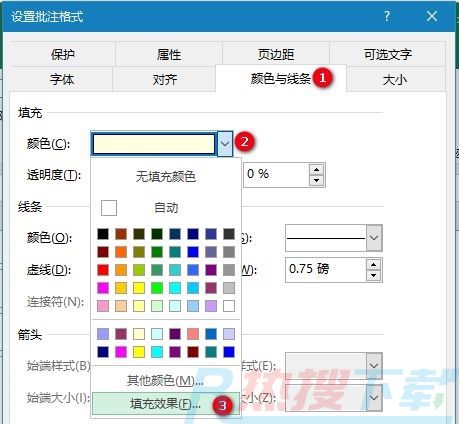This screenshot has width=459, height=424.
Task: Pick the gold swatch in fourth row
Action: 121,288
